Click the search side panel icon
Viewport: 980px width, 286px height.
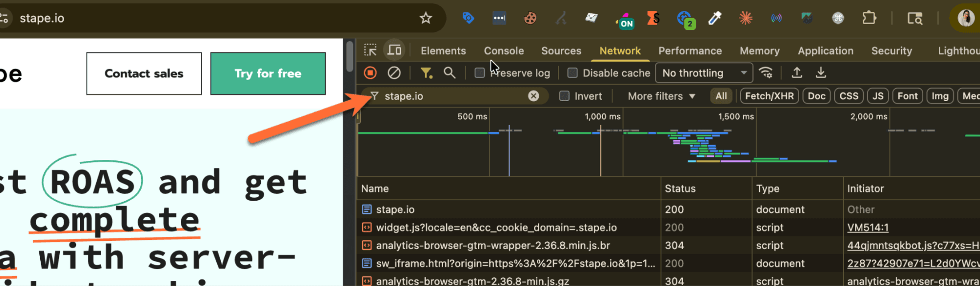tap(915, 18)
